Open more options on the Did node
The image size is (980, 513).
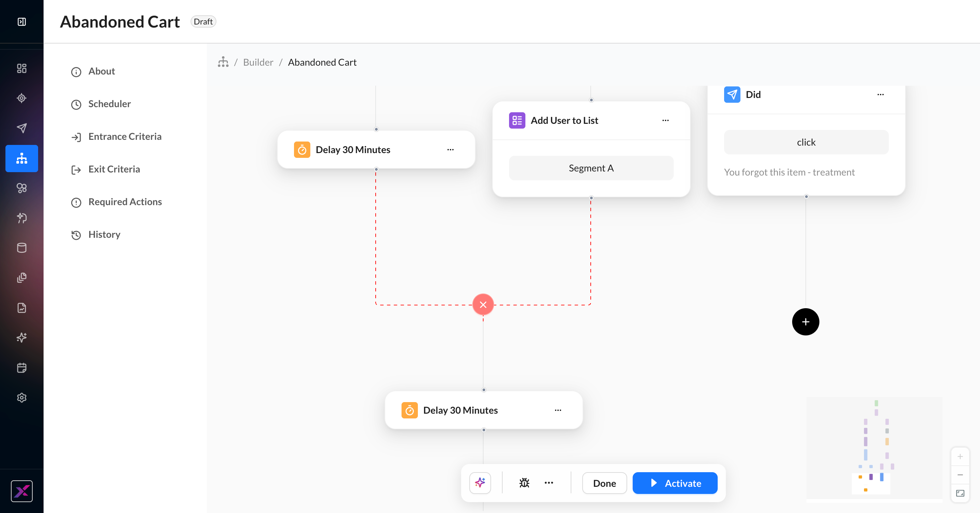point(881,95)
